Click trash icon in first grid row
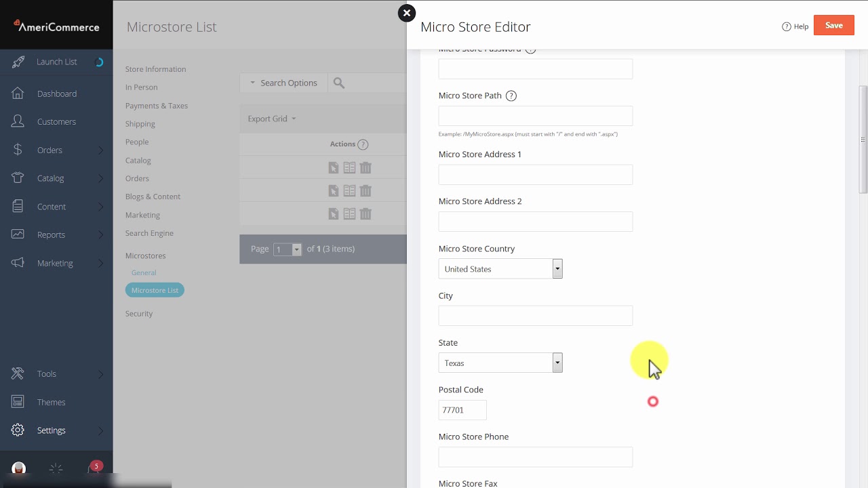Screen dimensions: 868x488 pos(366,168)
